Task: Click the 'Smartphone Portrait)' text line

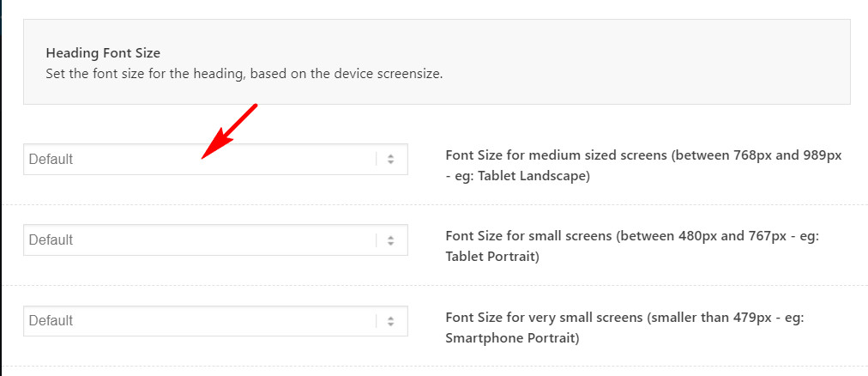Action: pyautogui.click(x=512, y=337)
